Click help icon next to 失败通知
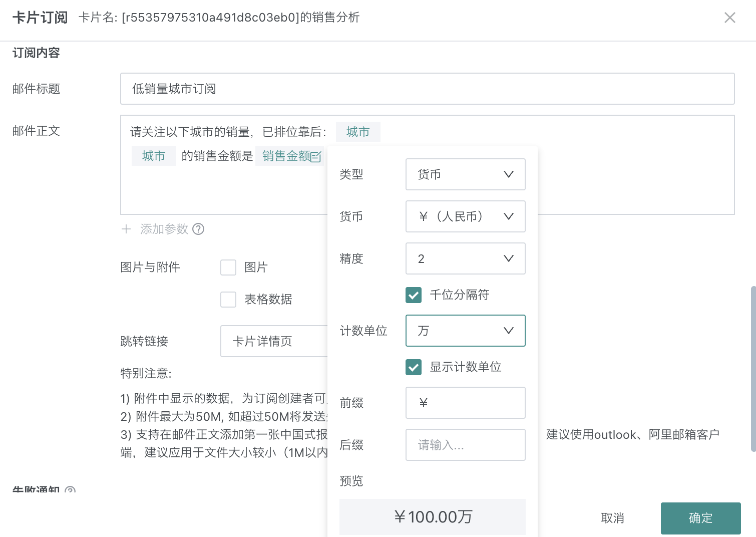 coord(70,490)
